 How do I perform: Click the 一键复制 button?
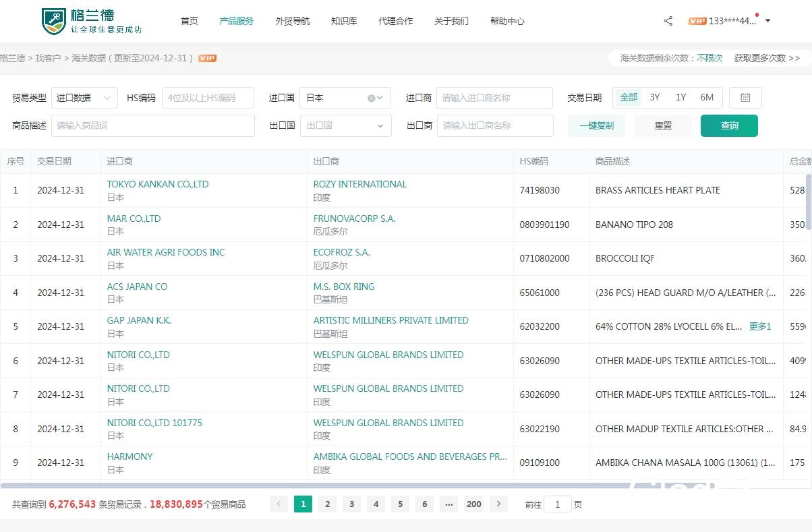(596, 125)
